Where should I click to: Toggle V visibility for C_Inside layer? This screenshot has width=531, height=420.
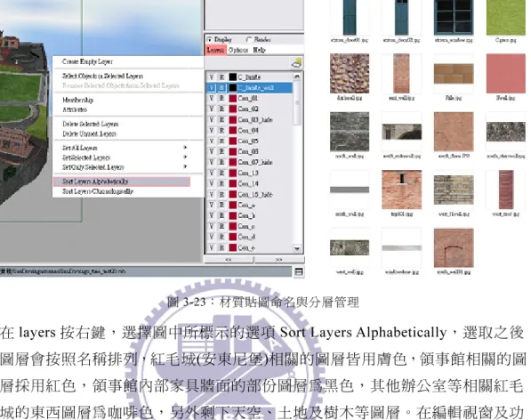click(x=212, y=77)
